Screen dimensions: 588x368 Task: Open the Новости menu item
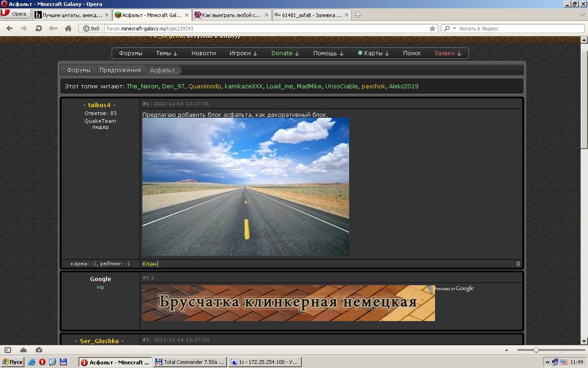[204, 53]
